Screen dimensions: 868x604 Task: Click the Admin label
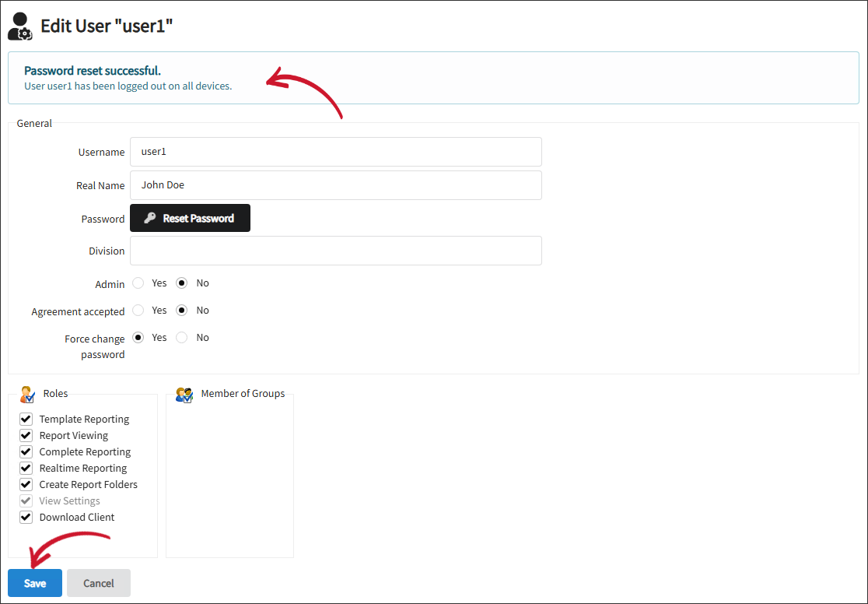[x=110, y=284]
